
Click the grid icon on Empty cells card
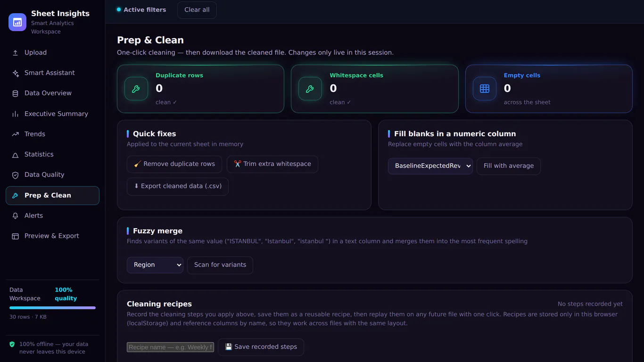485,89
